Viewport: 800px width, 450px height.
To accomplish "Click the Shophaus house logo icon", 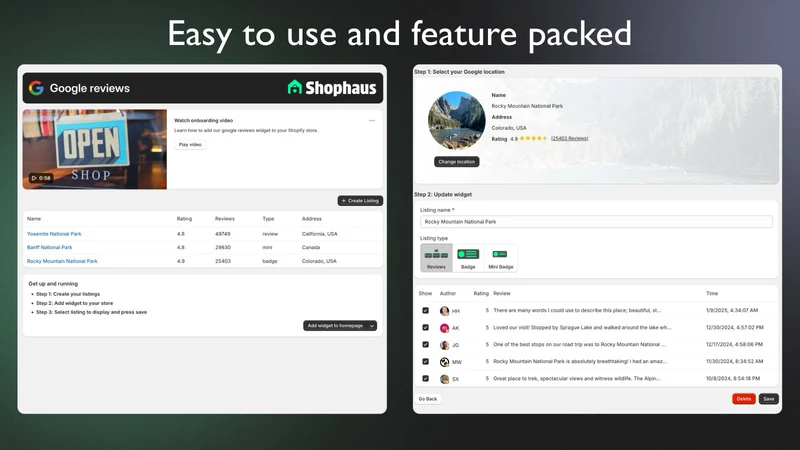I will pyautogui.click(x=294, y=87).
